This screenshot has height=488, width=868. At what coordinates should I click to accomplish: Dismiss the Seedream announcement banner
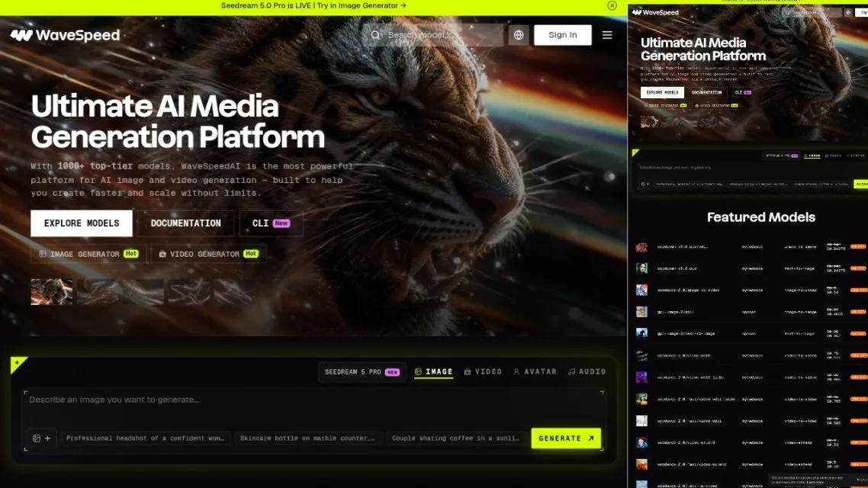612,5
